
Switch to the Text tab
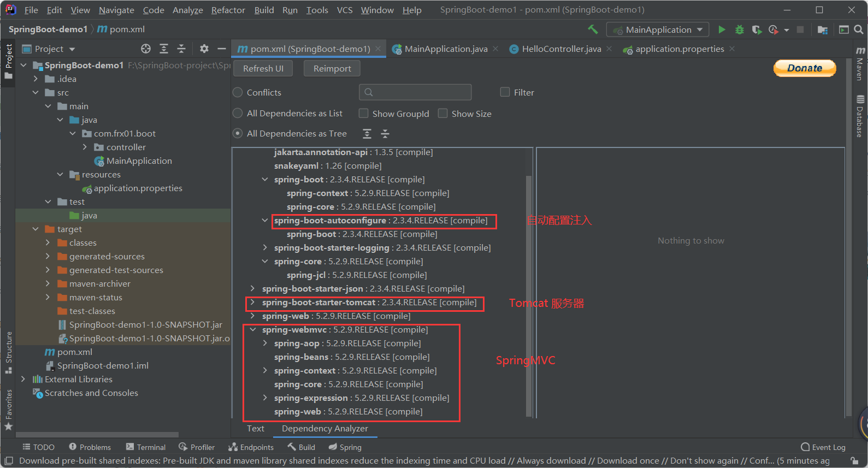pyautogui.click(x=255, y=429)
